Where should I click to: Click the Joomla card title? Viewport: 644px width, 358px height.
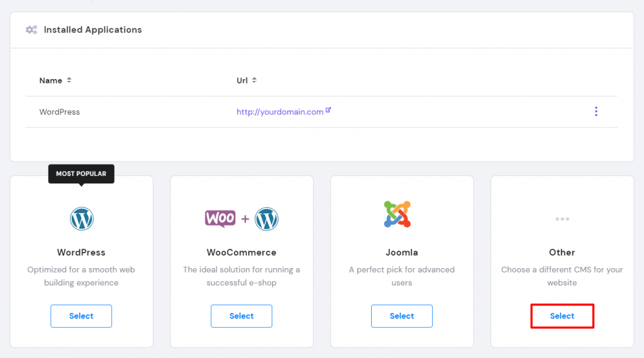[402, 252]
